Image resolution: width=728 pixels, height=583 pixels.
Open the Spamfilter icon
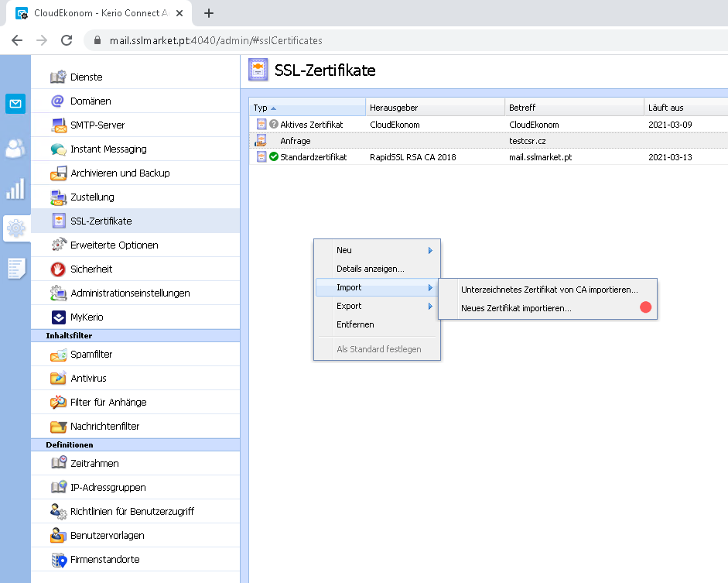pyautogui.click(x=59, y=355)
